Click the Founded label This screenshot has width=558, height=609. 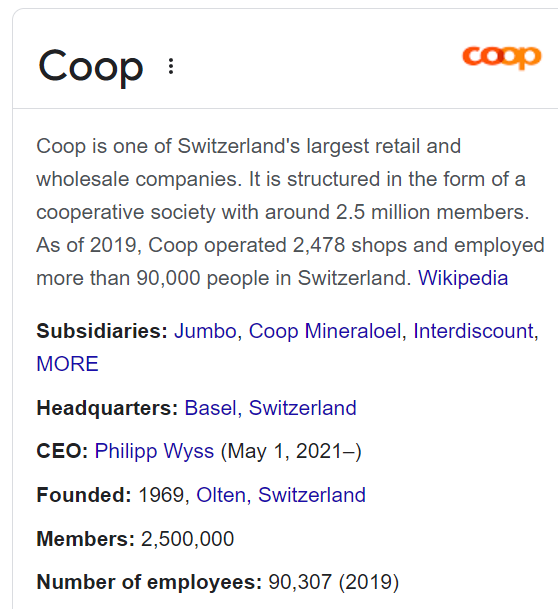(x=84, y=495)
